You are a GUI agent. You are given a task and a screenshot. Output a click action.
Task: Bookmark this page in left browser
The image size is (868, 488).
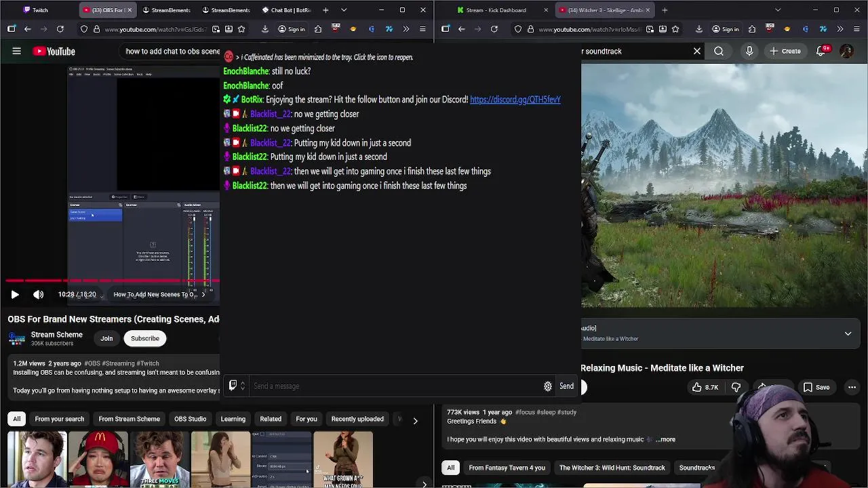(241, 29)
